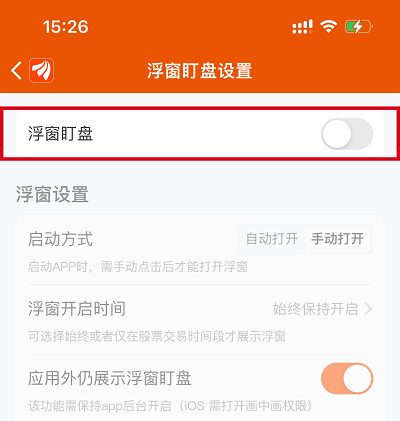Tap the cellular signal status icon

[x=302, y=27]
